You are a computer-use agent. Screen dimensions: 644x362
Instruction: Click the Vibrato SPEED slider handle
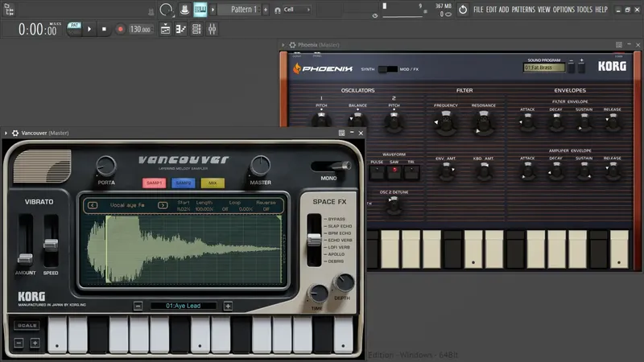click(x=51, y=245)
